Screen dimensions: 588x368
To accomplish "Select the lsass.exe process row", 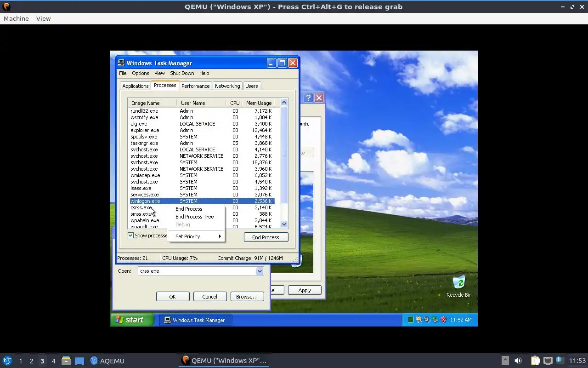I will pos(202,188).
